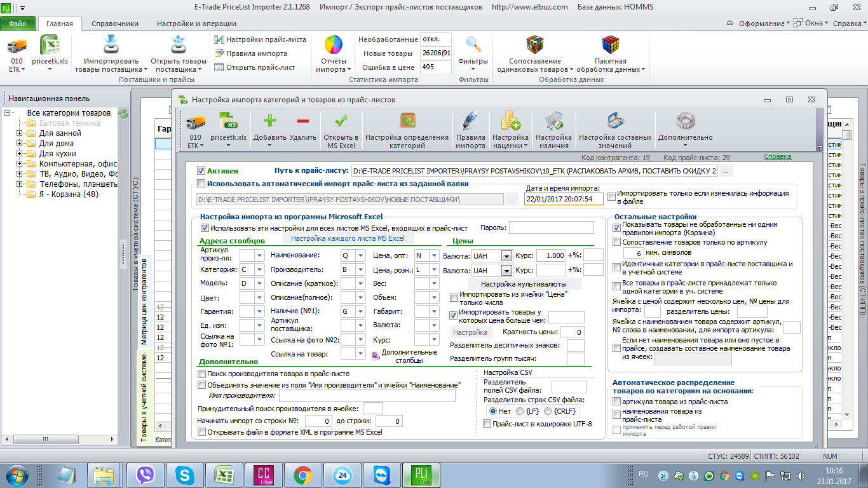Open Настройка наценки coins icon
Screen dimensions: 868x488
click(x=510, y=121)
